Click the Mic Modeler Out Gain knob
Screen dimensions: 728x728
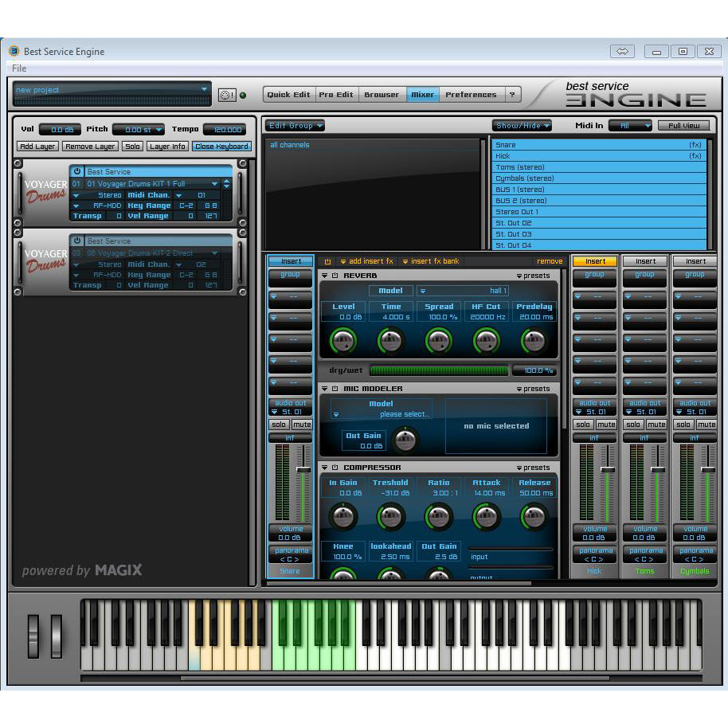[405, 439]
